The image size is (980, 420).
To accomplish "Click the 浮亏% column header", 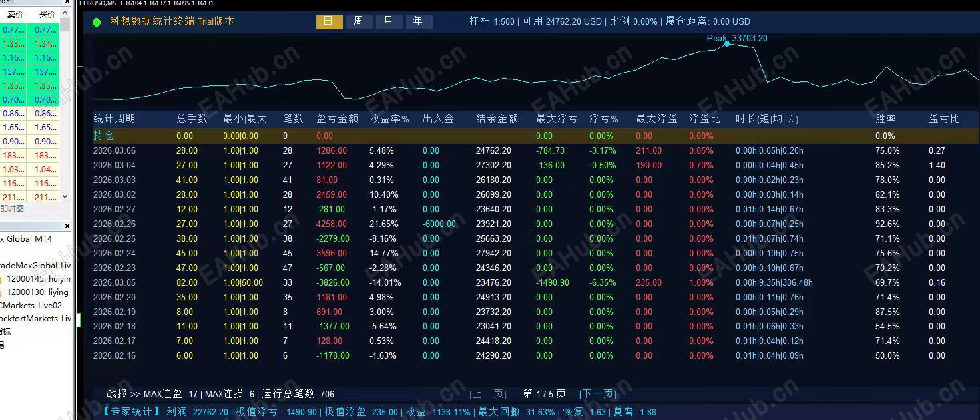I will (604, 119).
